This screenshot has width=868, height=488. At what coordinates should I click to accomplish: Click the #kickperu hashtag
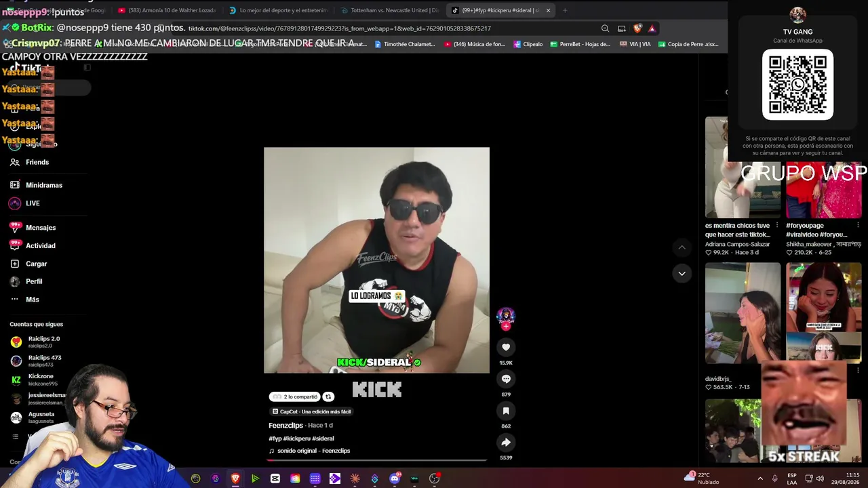pyautogui.click(x=296, y=439)
